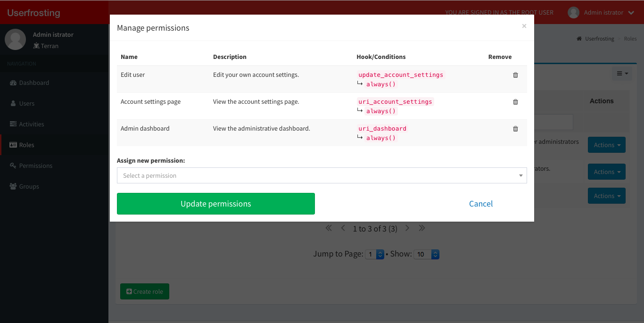This screenshot has width=644, height=323.
Task: Cancel the Manage permissions dialog
Action: click(x=481, y=204)
